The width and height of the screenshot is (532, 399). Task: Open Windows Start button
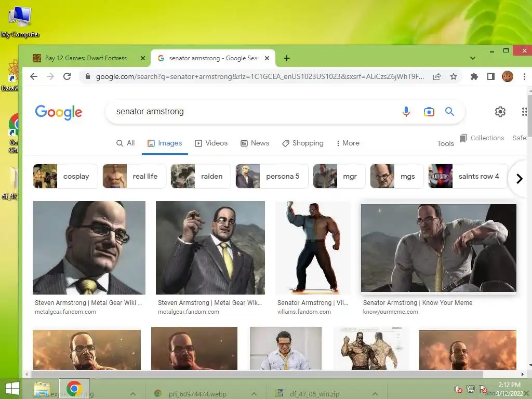(x=12, y=389)
